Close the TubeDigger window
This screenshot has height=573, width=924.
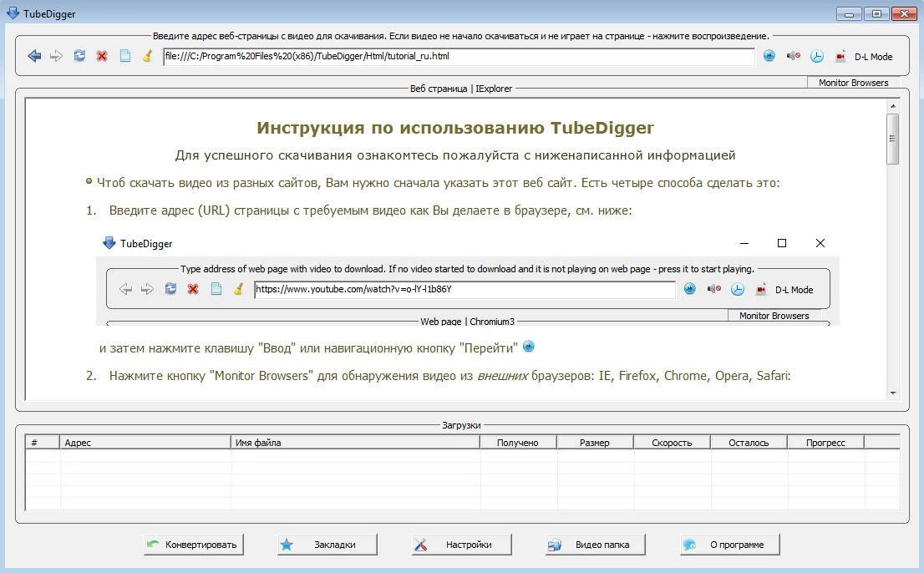click(904, 14)
